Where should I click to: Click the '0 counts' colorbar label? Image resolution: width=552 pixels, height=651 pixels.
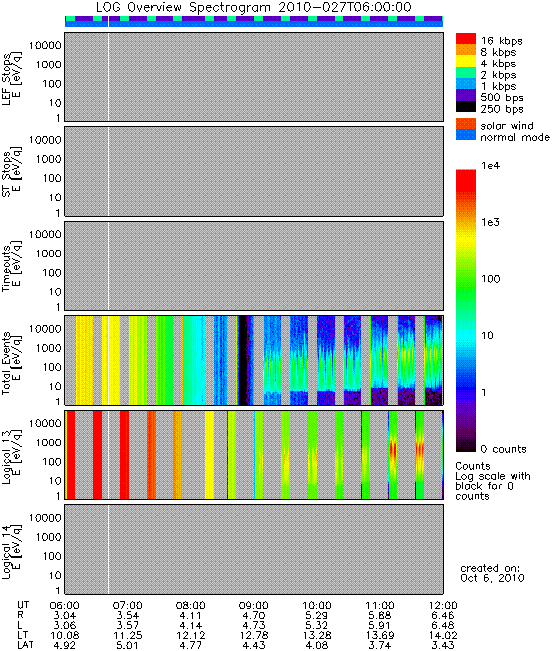[x=503, y=449]
